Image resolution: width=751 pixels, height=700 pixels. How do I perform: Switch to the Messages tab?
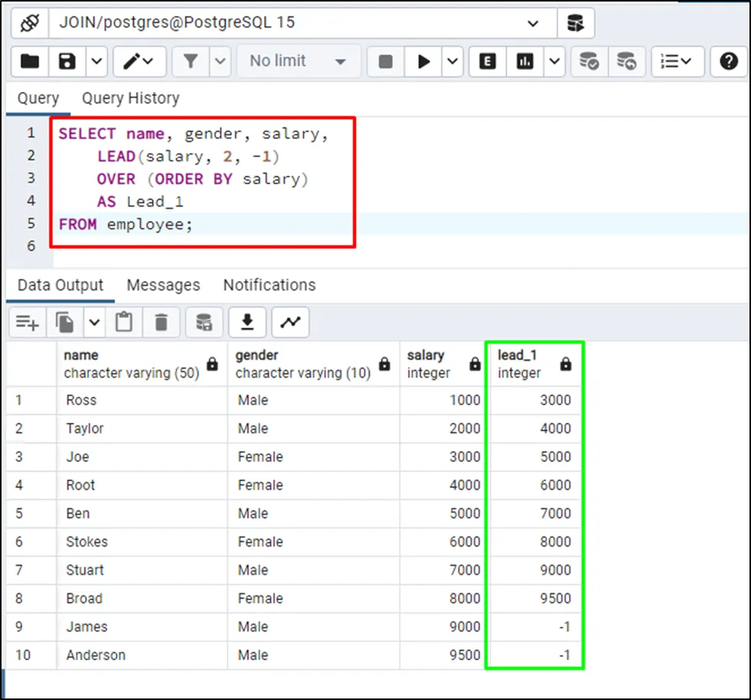tap(163, 285)
